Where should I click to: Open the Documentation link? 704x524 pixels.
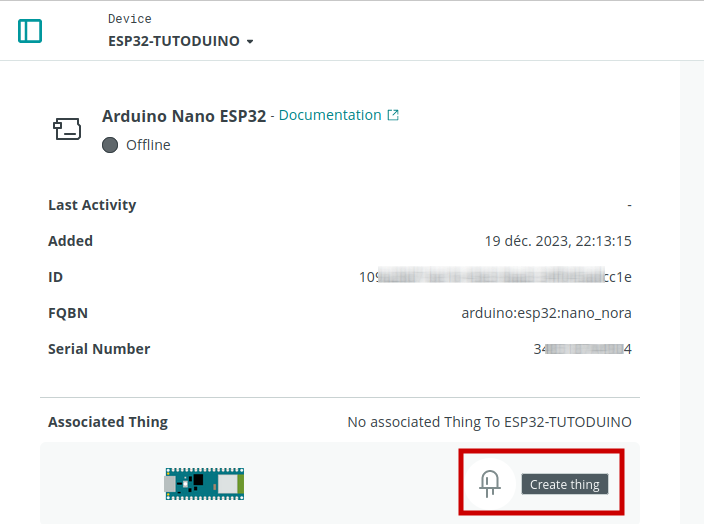click(330, 115)
